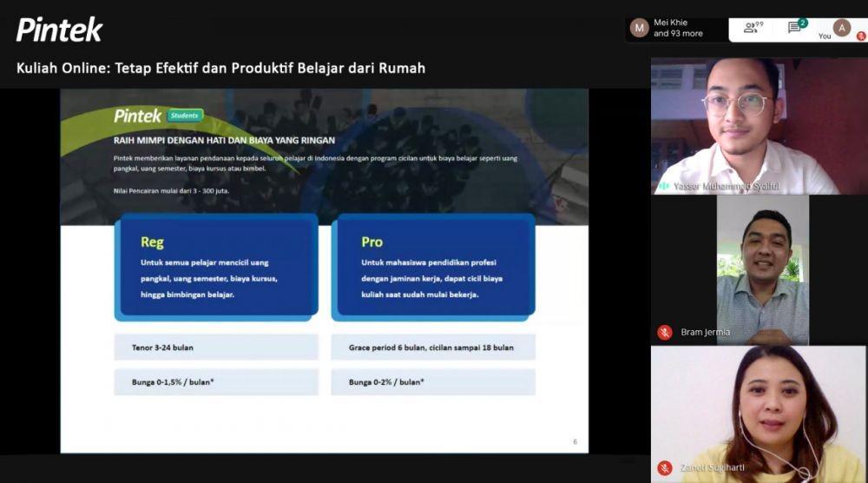Image resolution: width=868 pixels, height=483 pixels.
Task: Click 'Mei Khie and 93 more' participants text
Action: click(x=678, y=28)
